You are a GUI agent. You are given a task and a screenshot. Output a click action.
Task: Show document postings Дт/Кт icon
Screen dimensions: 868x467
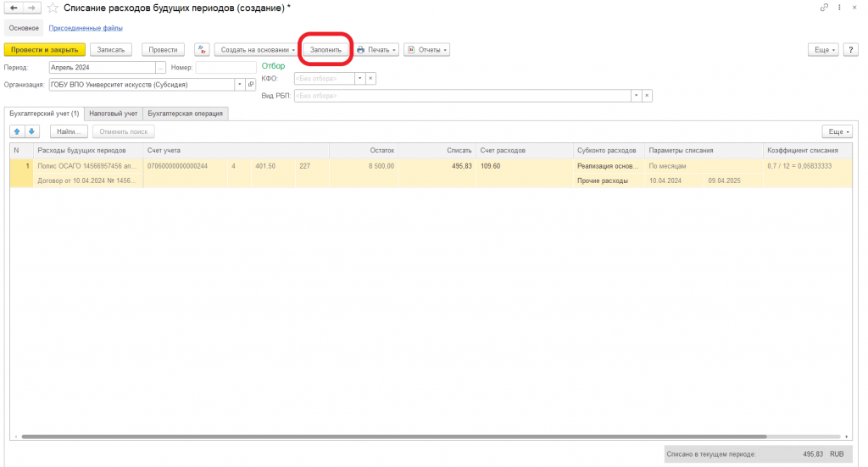pyautogui.click(x=202, y=50)
